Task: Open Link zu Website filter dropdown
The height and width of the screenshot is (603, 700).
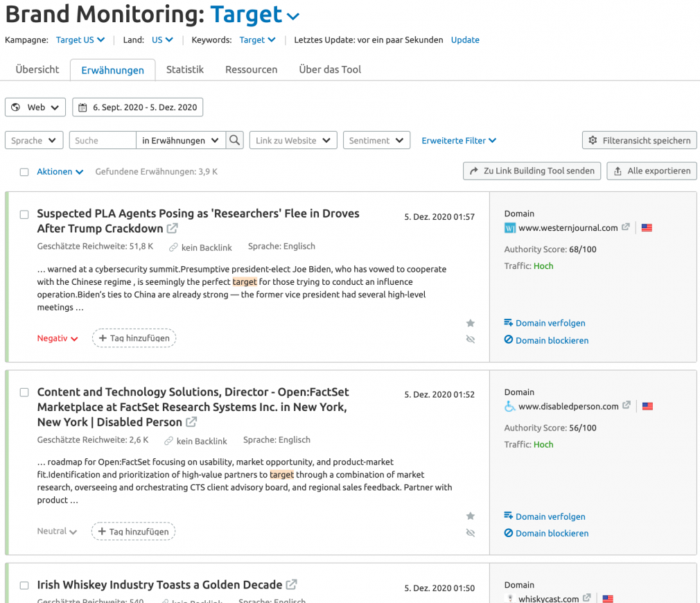Action: (293, 140)
